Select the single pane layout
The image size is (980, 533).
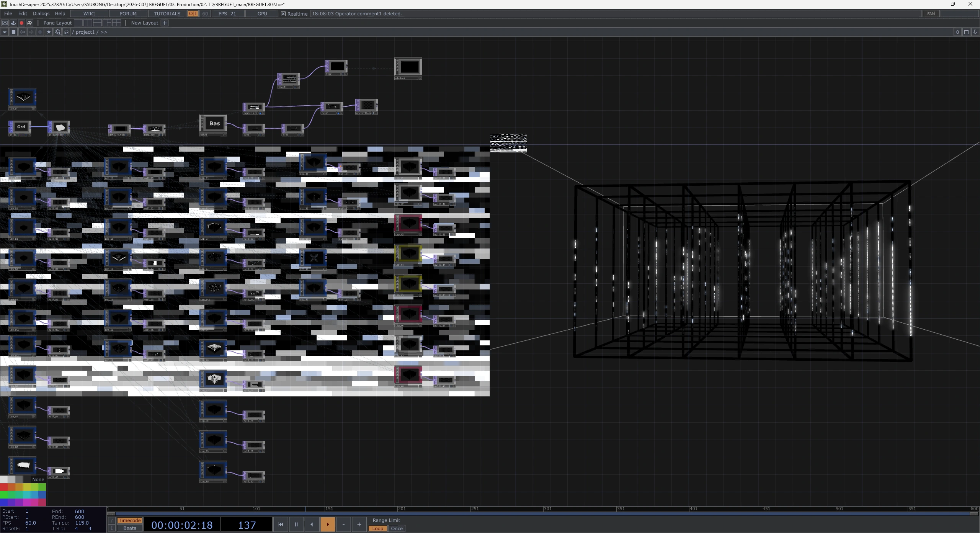pos(78,23)
